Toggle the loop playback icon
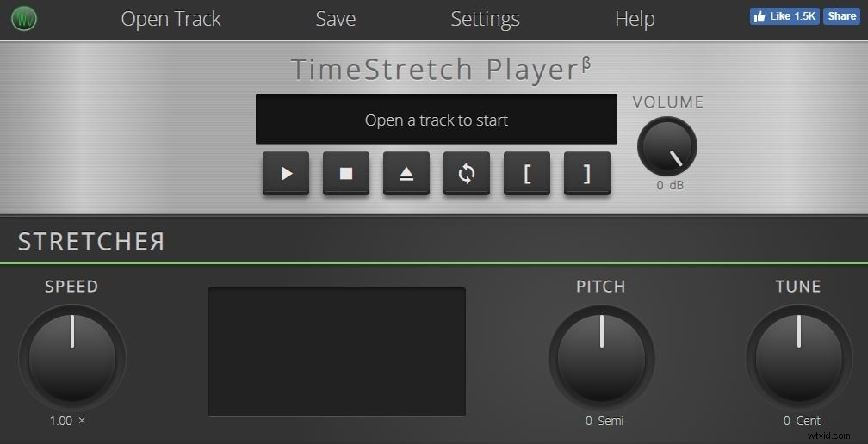Screen dimensions: 868x444 467,173
